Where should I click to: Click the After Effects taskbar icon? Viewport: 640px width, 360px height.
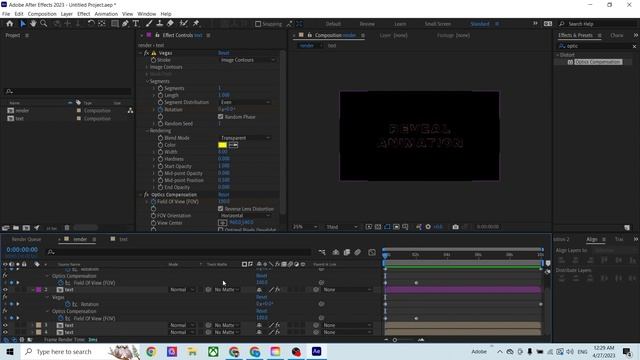pyautogui.click(x=316, y=351)
